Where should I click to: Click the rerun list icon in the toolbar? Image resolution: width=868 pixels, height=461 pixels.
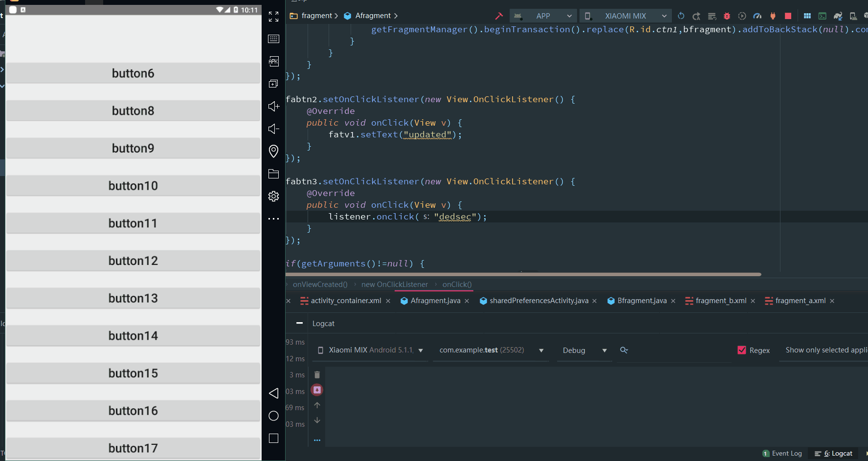click(x=712, y=16)
